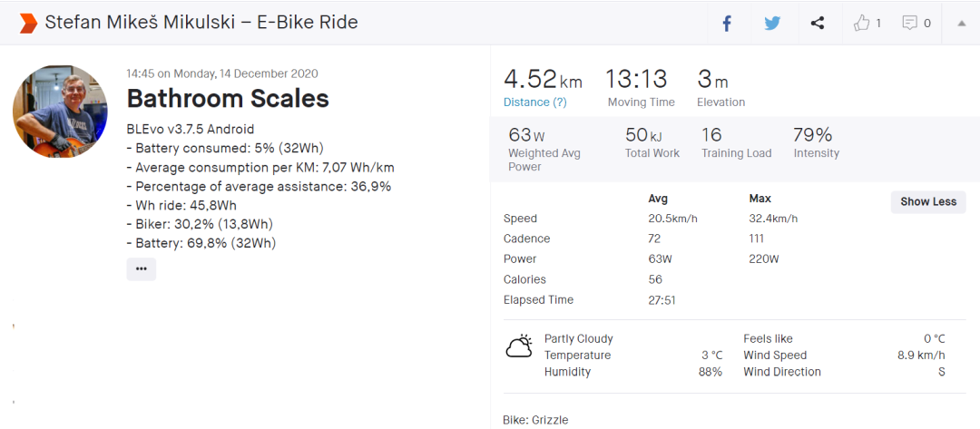
Task: Click the activity header title text
Action: (x=201, y=23)
